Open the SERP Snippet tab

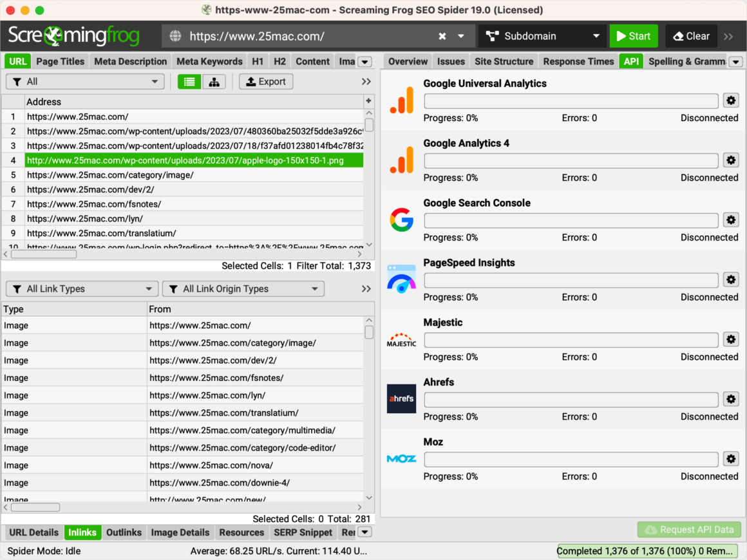coord(303,532)
